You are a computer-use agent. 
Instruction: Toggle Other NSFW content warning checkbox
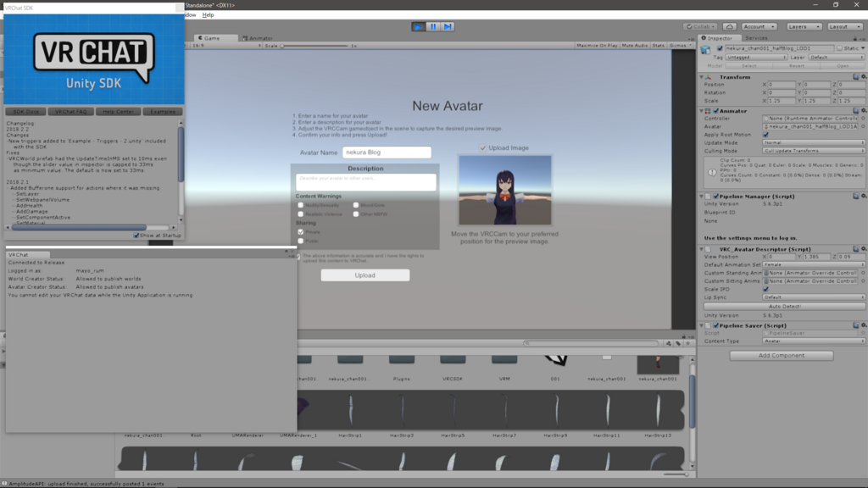pyautogui.click(x=356, y=214)
